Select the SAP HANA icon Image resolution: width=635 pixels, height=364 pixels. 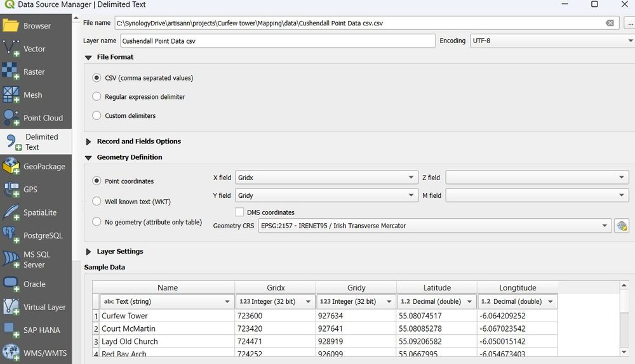click(x=11, y=330)
